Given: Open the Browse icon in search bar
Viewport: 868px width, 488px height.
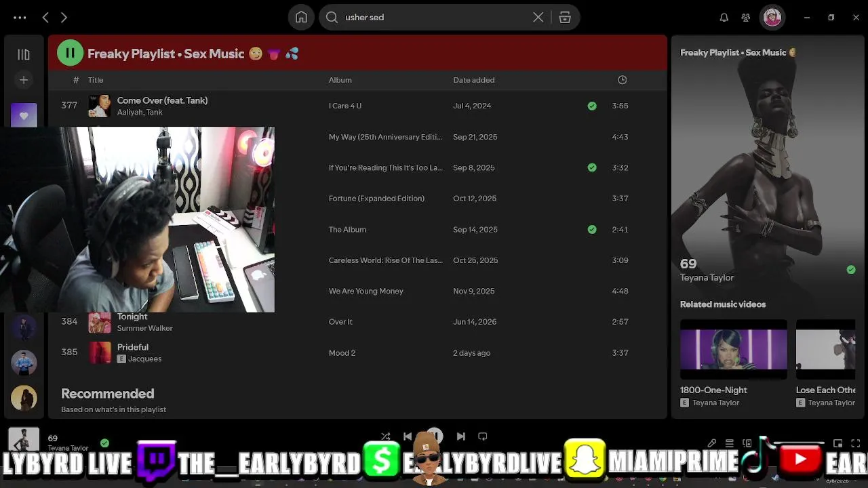Looking at the screenshot, I should 565,18.
